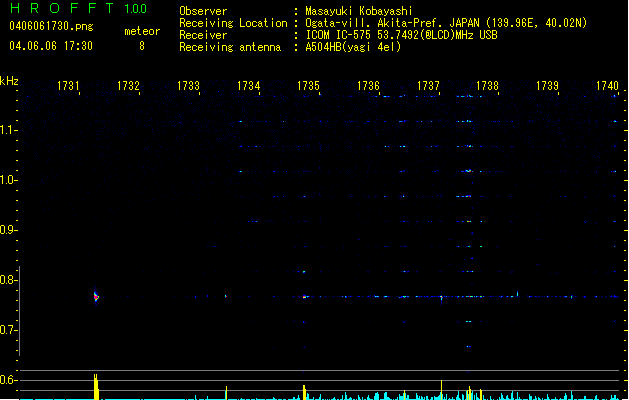Click the 1738 time axis label
The height and width of the screenshot is (400, 629).
[487, 86]
